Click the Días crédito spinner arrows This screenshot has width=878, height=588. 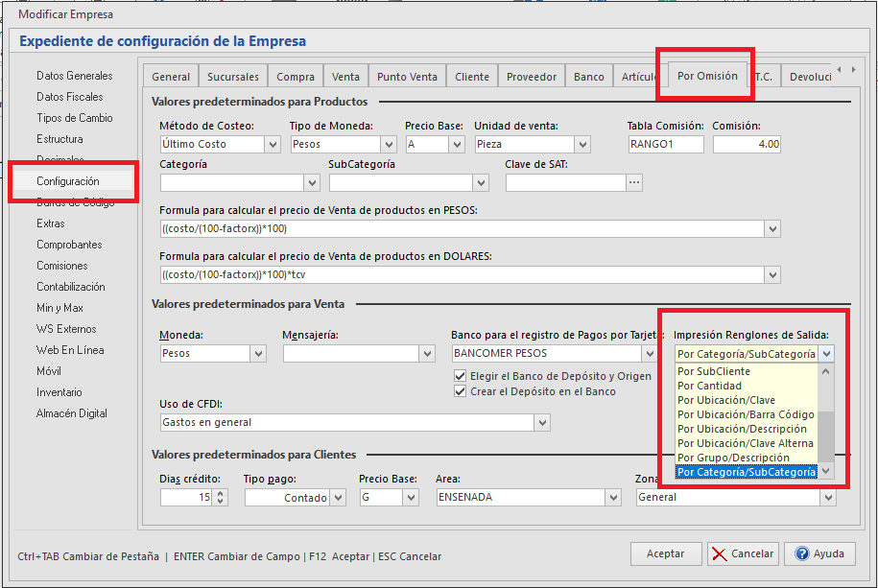tap(222, 498)
